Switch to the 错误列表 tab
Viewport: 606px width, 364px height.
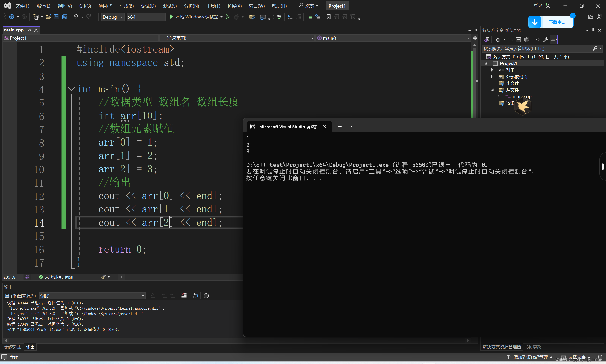pyautogui.click(x=13, y=347)
